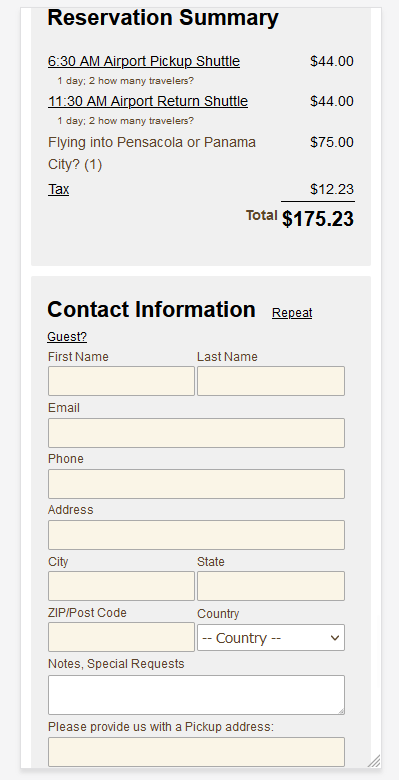Focus the First Name field
Screen dimensions: 399x780
[121, 381]
